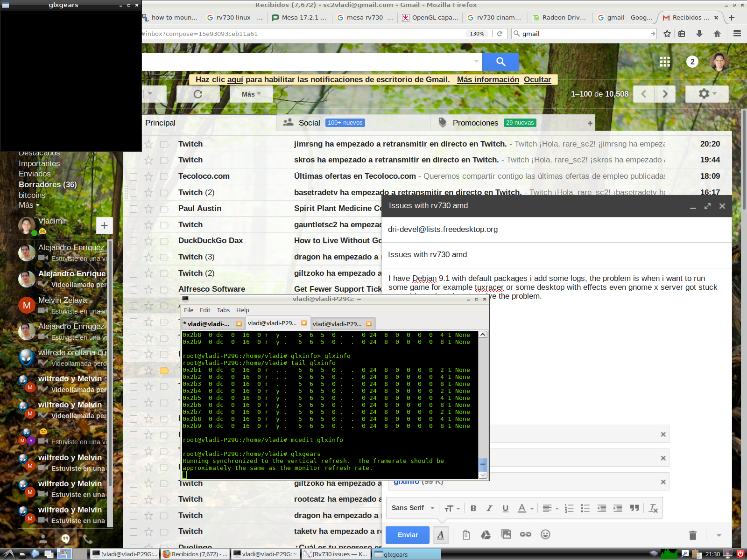Viewport: 747px width, 560px height.
Task: Insert a link into the email
Action: tap(526, 534)
